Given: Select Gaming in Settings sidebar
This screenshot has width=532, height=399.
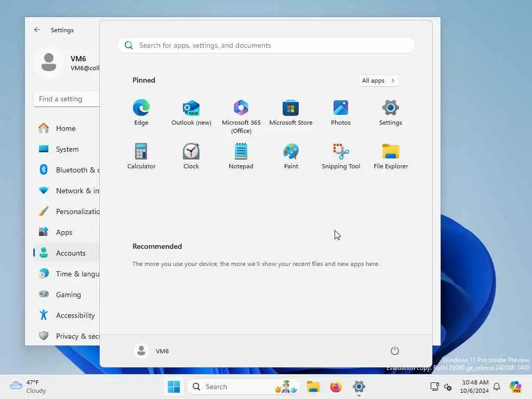Looking at the screenshot, I should [67, 295].
